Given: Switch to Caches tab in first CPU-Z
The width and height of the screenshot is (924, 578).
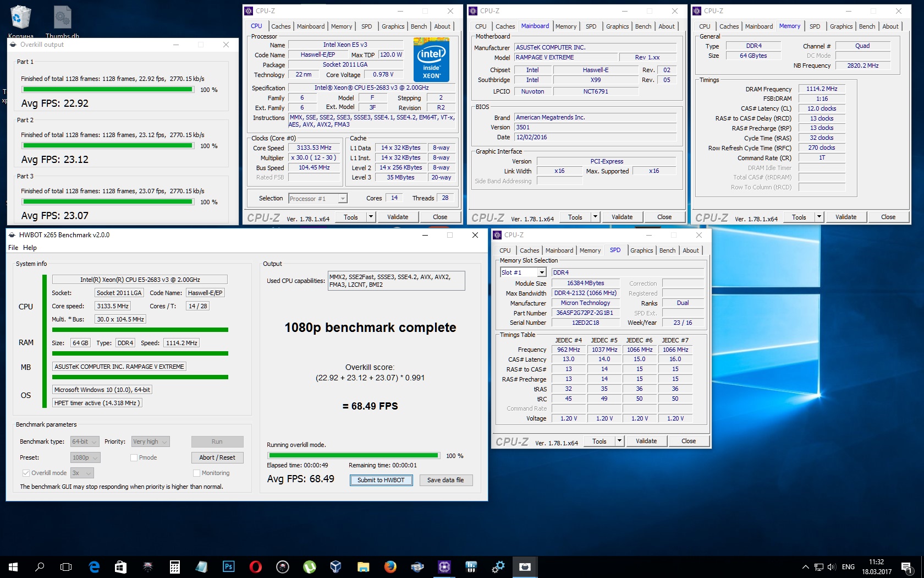Looking at the screenshot, I should coord(280,26).
